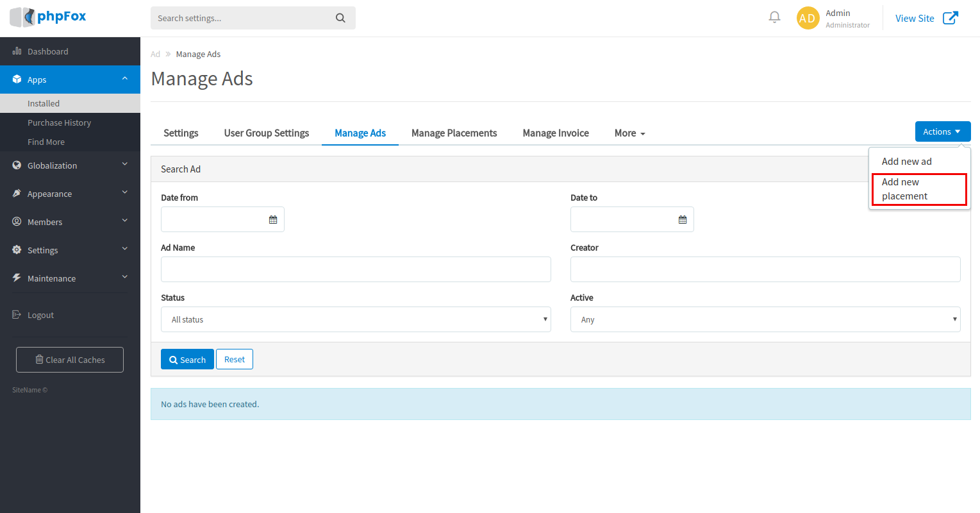Switch to Manage Placements tab
The height and width of the screenshot is (513, 980).
pyautogui.click(x=454, y=133)
